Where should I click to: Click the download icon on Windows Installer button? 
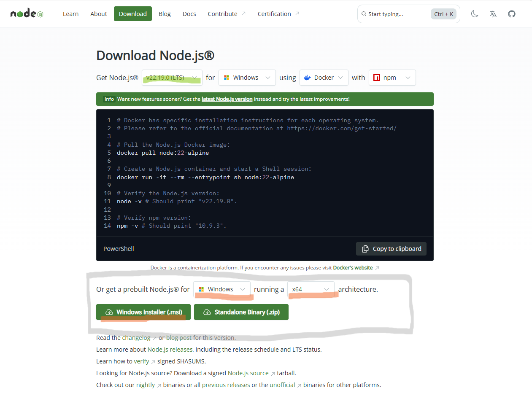coord(109,312)
